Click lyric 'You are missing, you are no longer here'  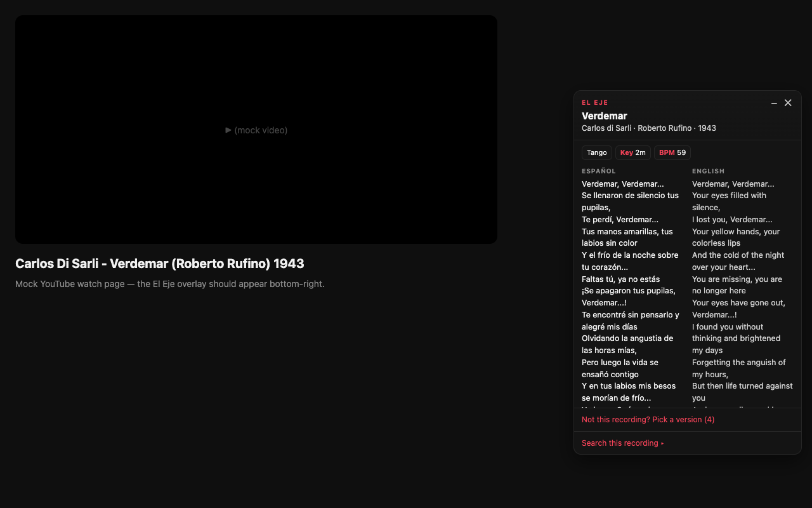coord(737,285)
